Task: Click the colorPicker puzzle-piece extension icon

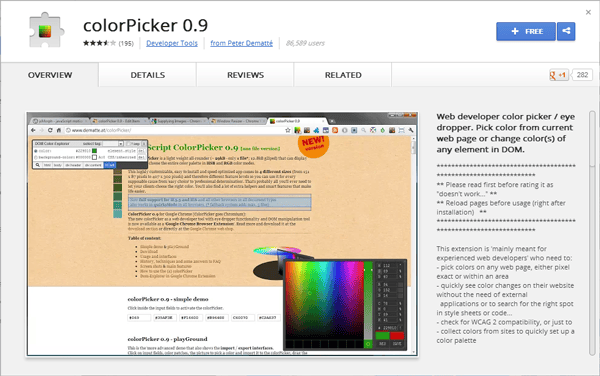Action: tap(46, 31)
